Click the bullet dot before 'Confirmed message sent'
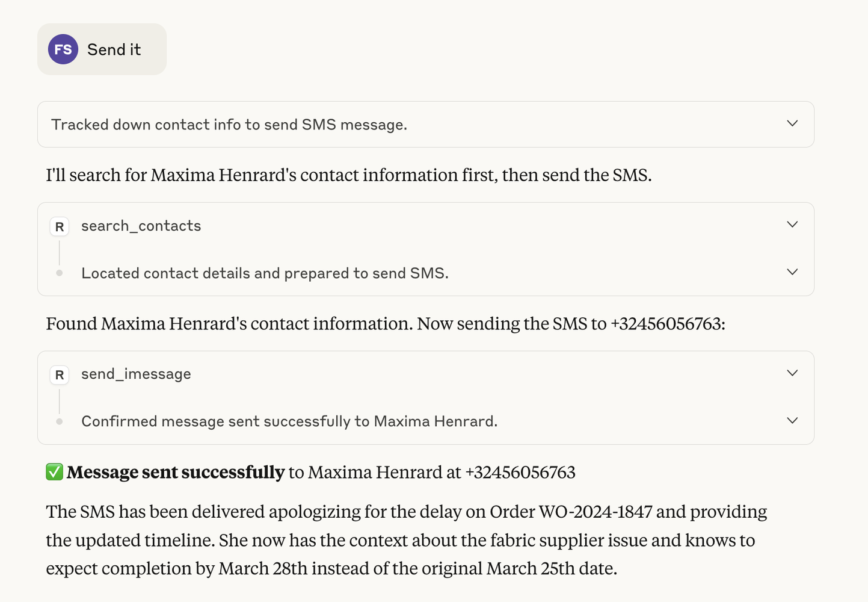The image size is (868, 602). (x=59, y=421)
